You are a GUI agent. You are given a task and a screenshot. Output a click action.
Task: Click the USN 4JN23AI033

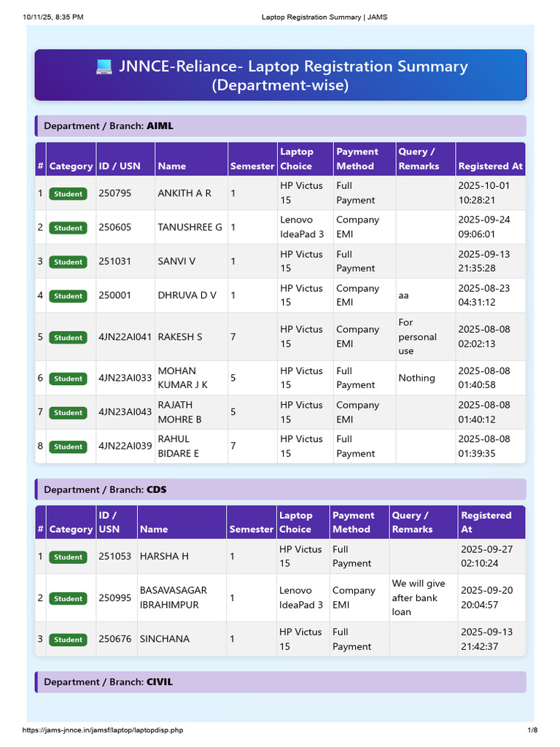click(125, 378)
